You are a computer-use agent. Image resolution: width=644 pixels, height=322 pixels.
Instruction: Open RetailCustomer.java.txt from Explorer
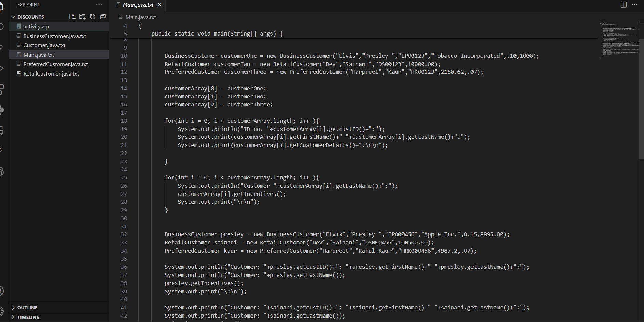click(59, 73)
